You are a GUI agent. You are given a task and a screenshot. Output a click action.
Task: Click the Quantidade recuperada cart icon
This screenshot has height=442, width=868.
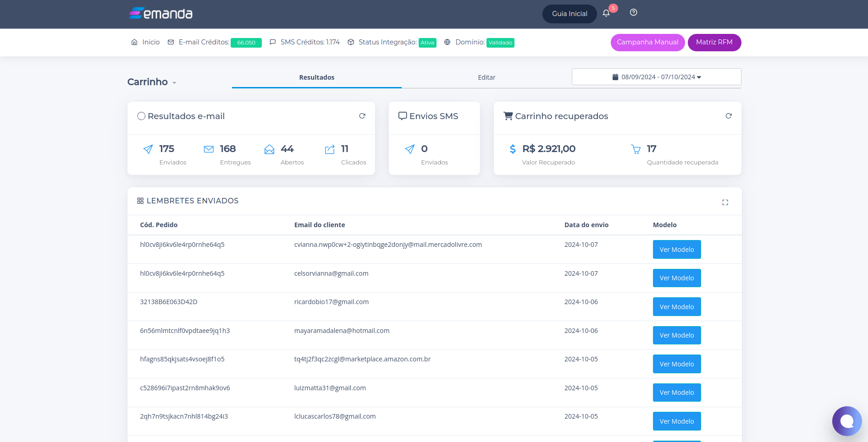[x=636, y=149]
